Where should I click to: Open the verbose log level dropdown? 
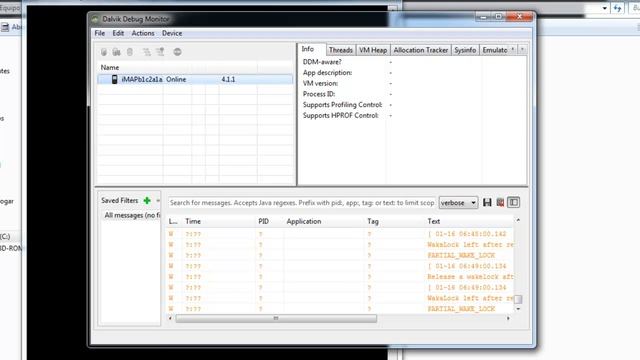[458, 203]
